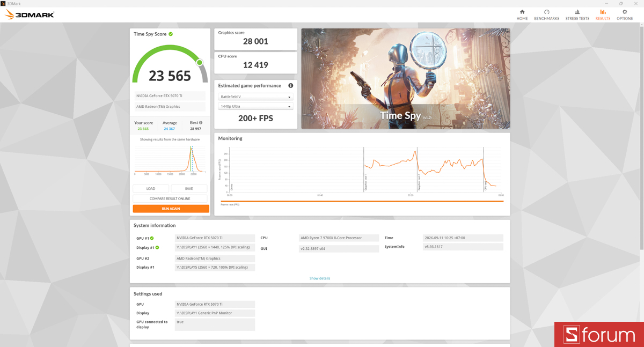Click the DISPLAY5 2560 × 720 field
Image resolution: width=644 pixels, height=347 pixels.
coord(215,267)
